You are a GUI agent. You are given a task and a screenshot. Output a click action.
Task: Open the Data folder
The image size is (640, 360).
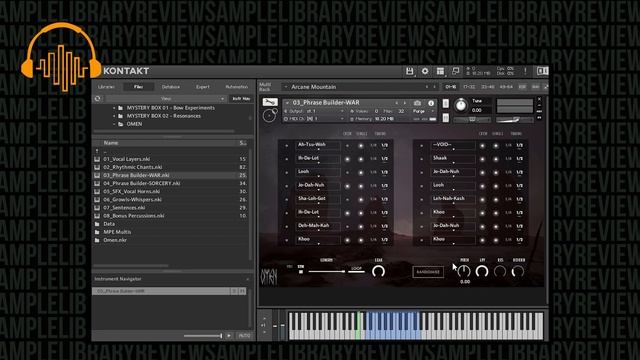pos(109,224)
